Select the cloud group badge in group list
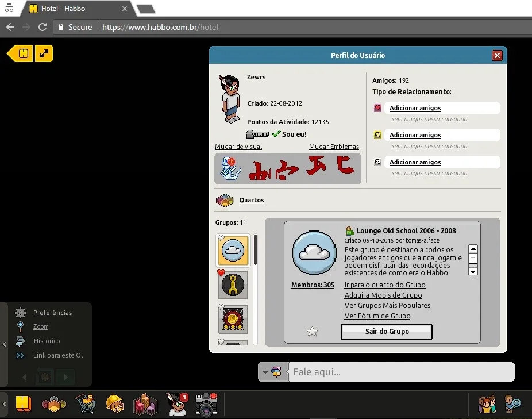 pos(233,251)
